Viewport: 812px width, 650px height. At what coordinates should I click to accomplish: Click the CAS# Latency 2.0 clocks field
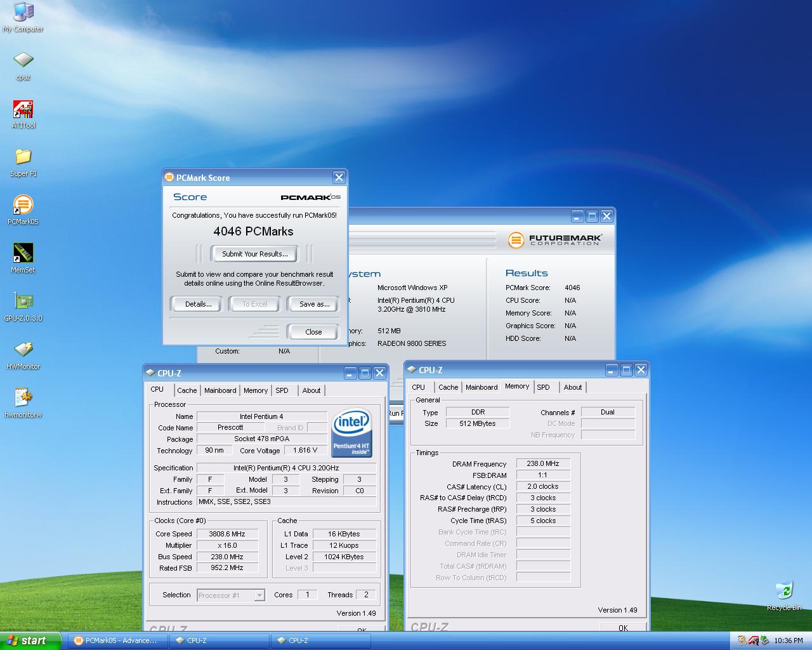[x=543, y=486]
